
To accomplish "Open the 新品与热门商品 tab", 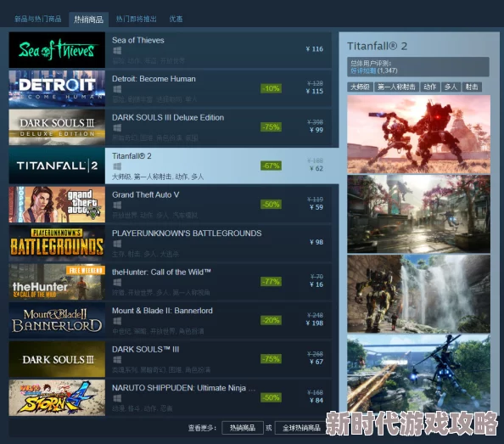I will point(38,19).
